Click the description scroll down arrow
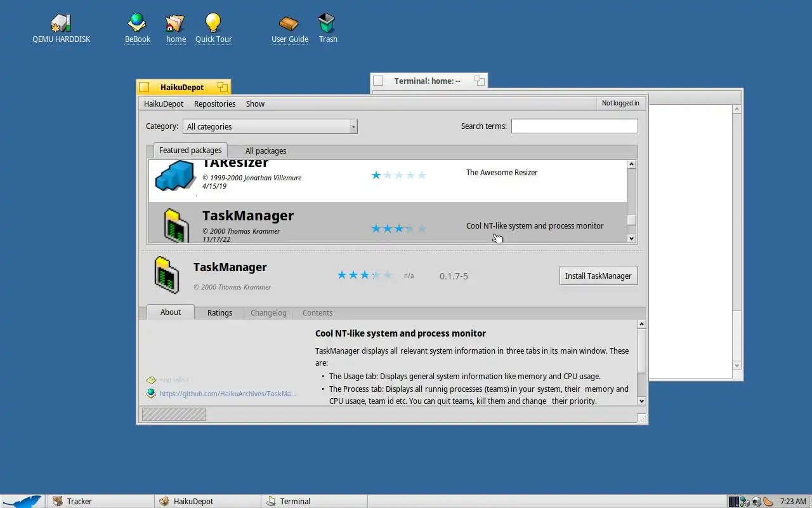812x508 pixels. pos(641,401)
